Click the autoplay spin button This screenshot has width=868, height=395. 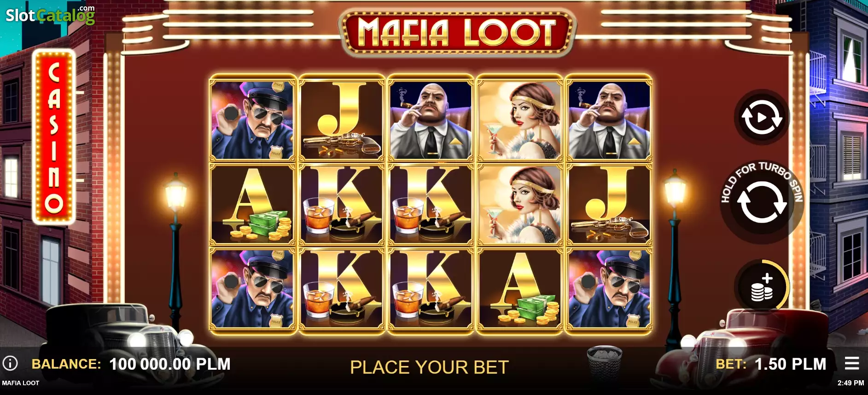click(762, 117)
